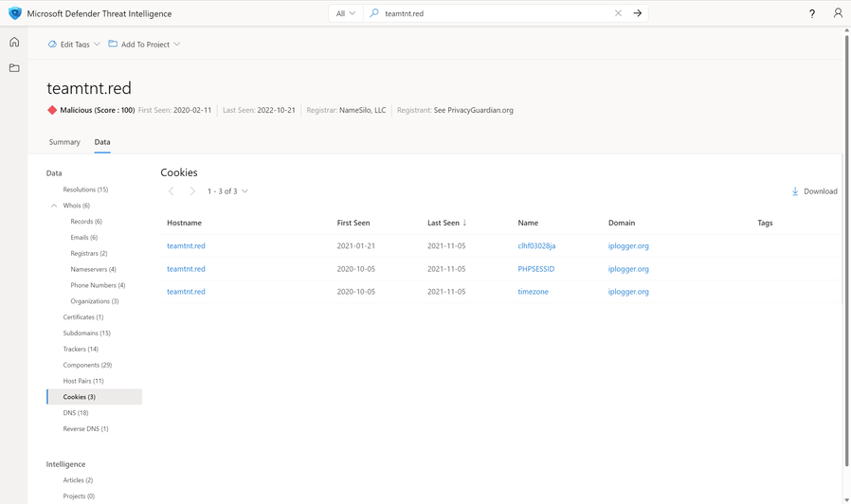Click the NameSilo, LLC registrar text

tap(363, 110)
